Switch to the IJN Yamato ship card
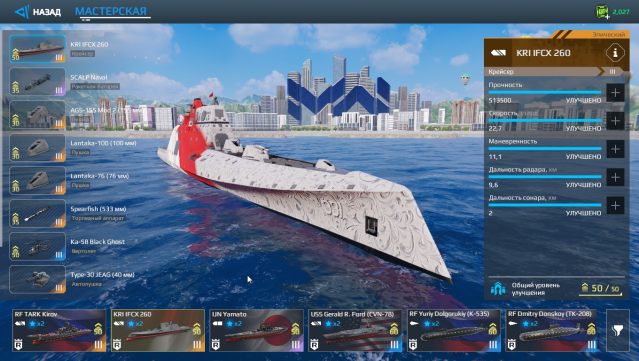Screen dimensions: 639x361 (x=256, y=330)
